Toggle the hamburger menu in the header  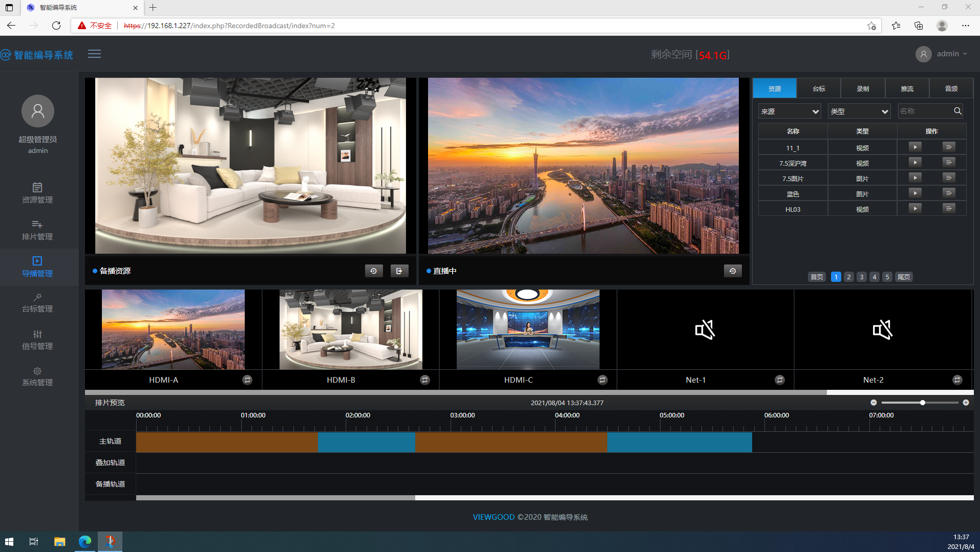pyautogui.click(x=94, y=54)
